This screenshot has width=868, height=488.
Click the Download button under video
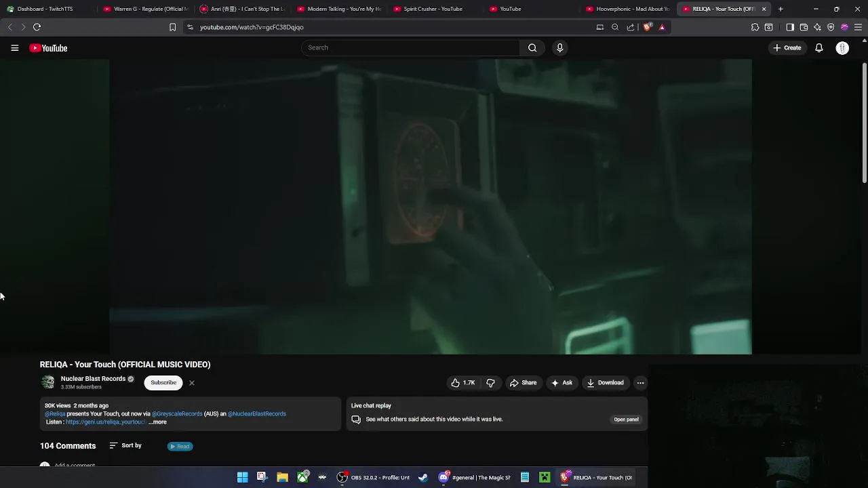605,383
